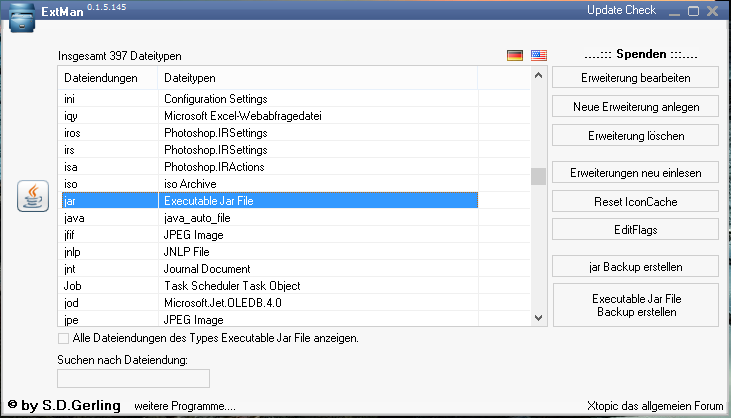This screenshot has width=731, height=418.
Task: Sort by the Dateitypen column header
Action: 318,77
